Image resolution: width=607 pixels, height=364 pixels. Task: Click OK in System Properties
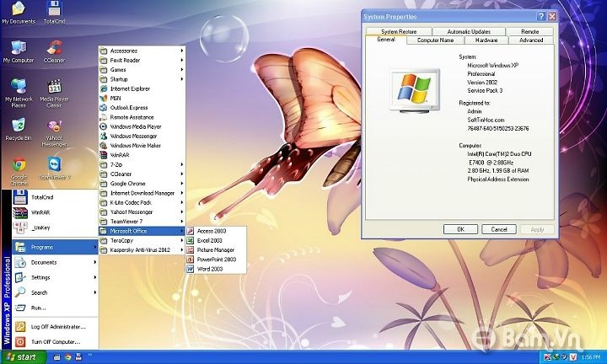coord(460,229)
